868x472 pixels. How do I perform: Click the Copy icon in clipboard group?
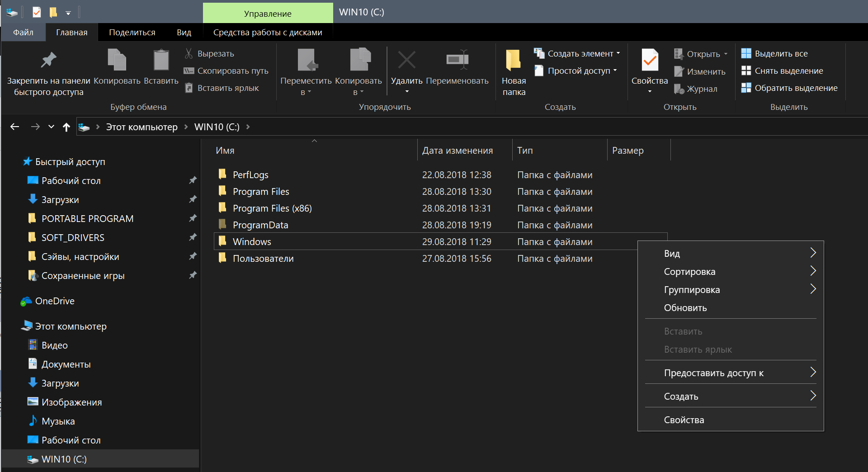117,60
